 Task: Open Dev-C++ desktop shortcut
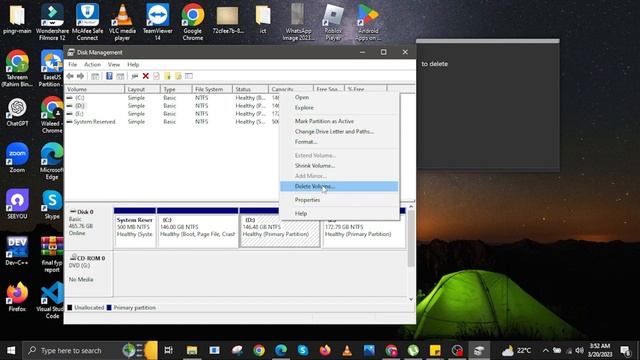(x=17, y=251)
